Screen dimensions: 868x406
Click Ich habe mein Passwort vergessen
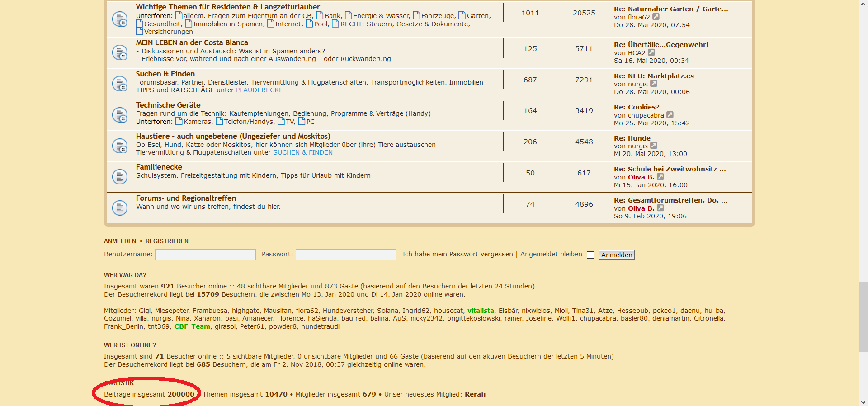(x=458, y=254)
